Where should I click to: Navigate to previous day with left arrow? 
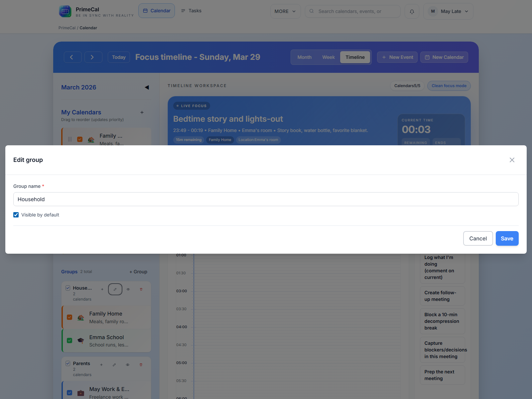72,57
